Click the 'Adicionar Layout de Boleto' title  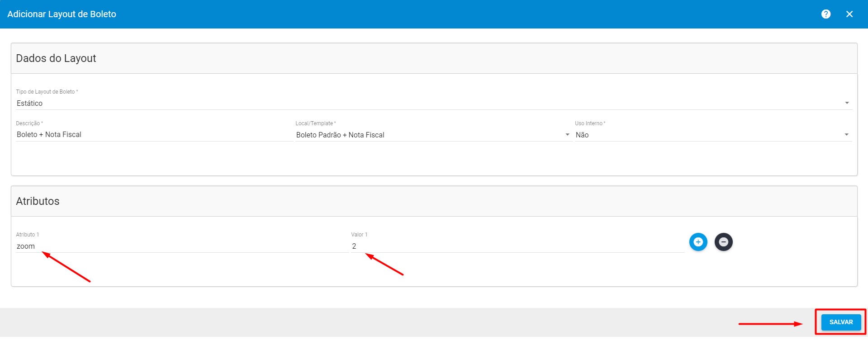tap(62, 14)
